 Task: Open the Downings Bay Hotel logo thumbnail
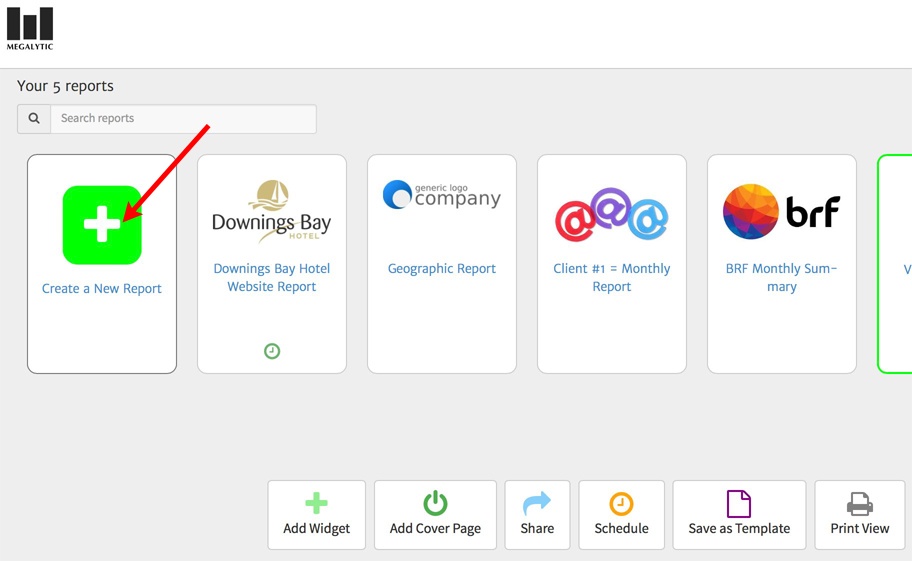272,210
